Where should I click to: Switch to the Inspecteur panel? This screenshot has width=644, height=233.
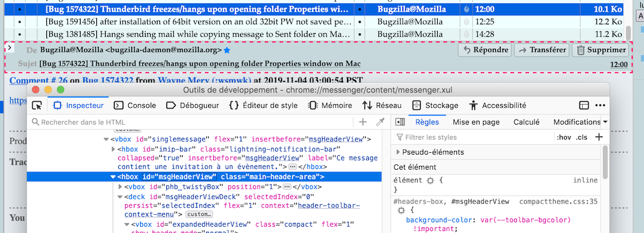tap(78, 106)
